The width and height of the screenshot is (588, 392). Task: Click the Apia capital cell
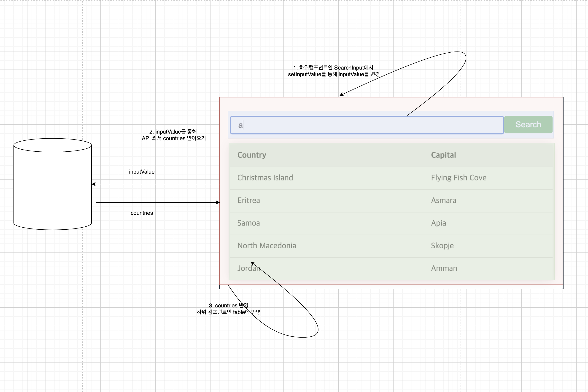point(438,223)
